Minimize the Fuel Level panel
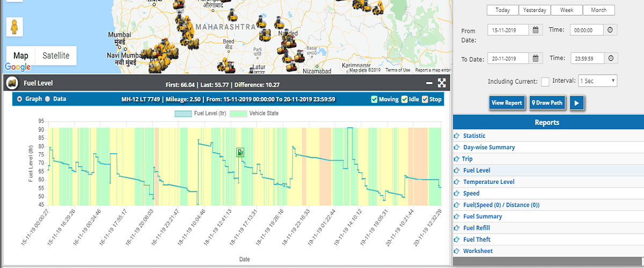This screenshot has height=268, width=644. 429,83
